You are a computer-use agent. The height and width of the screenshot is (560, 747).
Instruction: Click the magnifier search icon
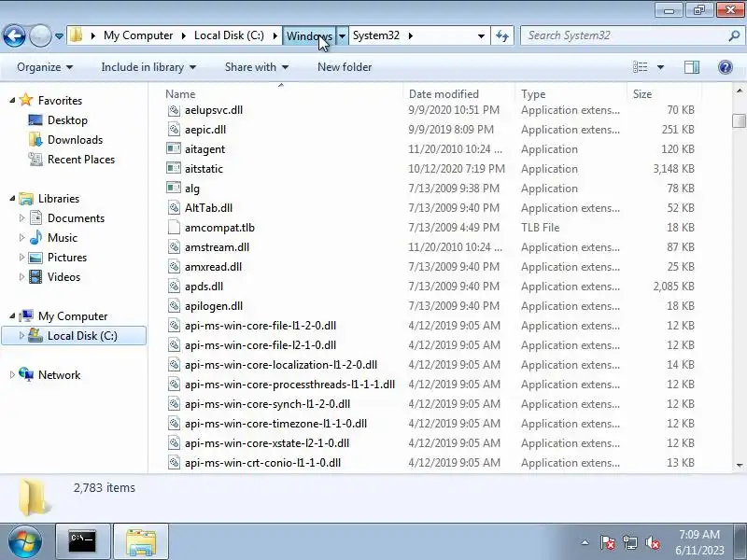pyautogui.click(x=734, y=35)
